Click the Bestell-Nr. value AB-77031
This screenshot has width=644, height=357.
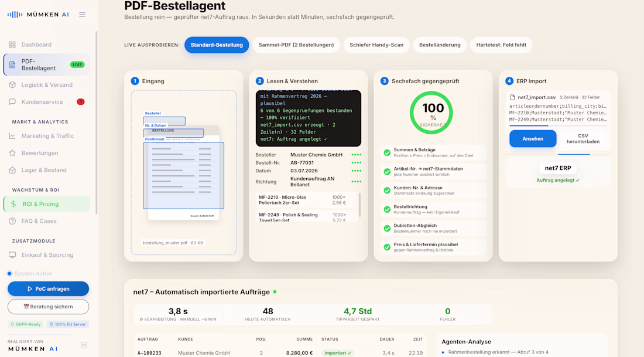point(302,162)
